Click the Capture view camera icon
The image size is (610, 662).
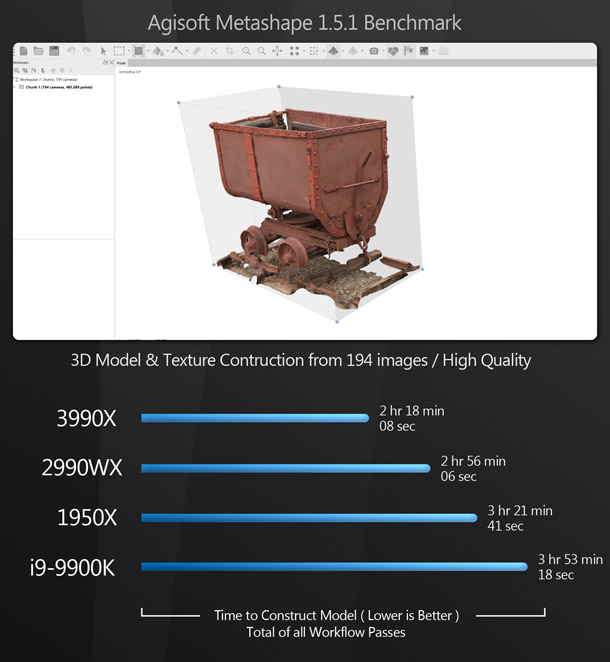pyautogui.click(x=374, y=50)
